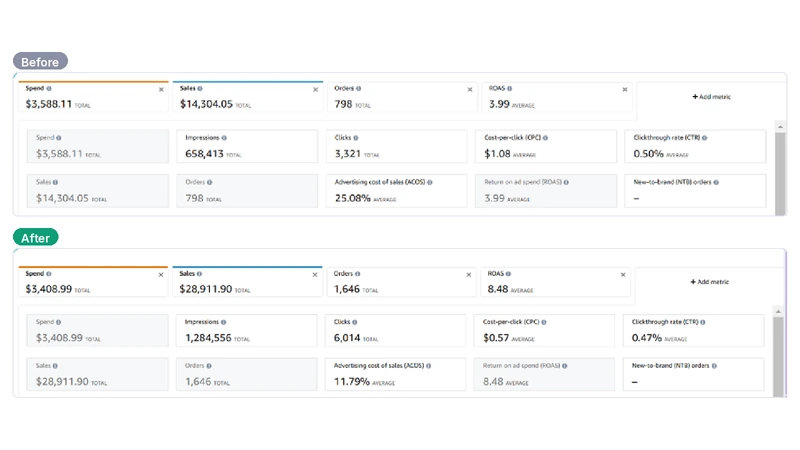The width and height of the screenshot is (800, 450).
Task: Open Clicks info icon in Before panel
Action: tap(356, 138)
